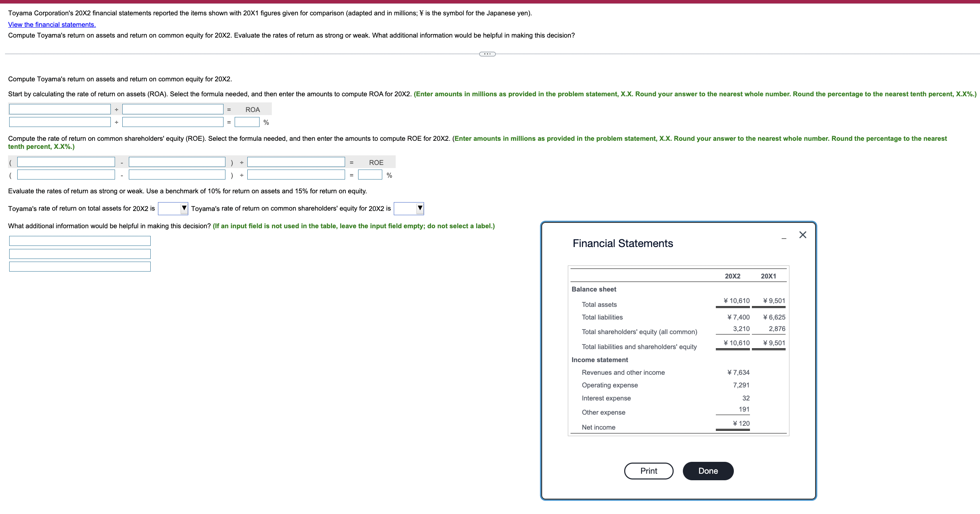Click the ROE percentage answer box
Viewport: 980px width, 514px height.
(x=370, y=175)
